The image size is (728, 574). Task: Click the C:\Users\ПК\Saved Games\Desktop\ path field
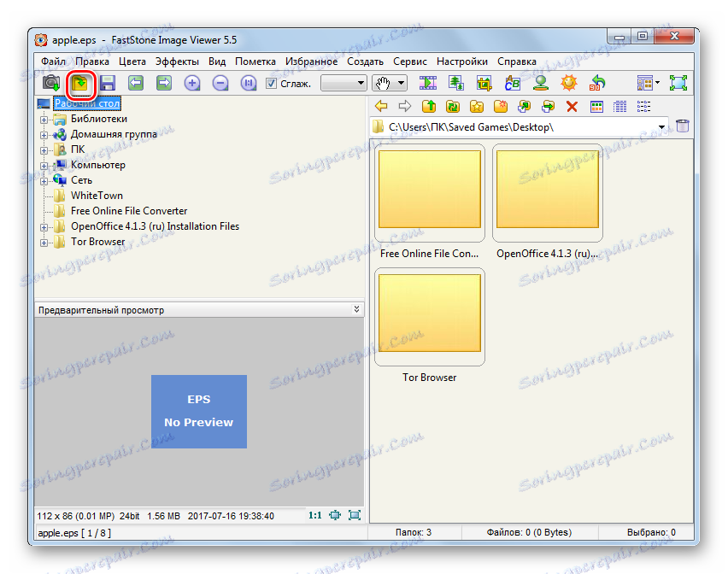tap(519, 126)
